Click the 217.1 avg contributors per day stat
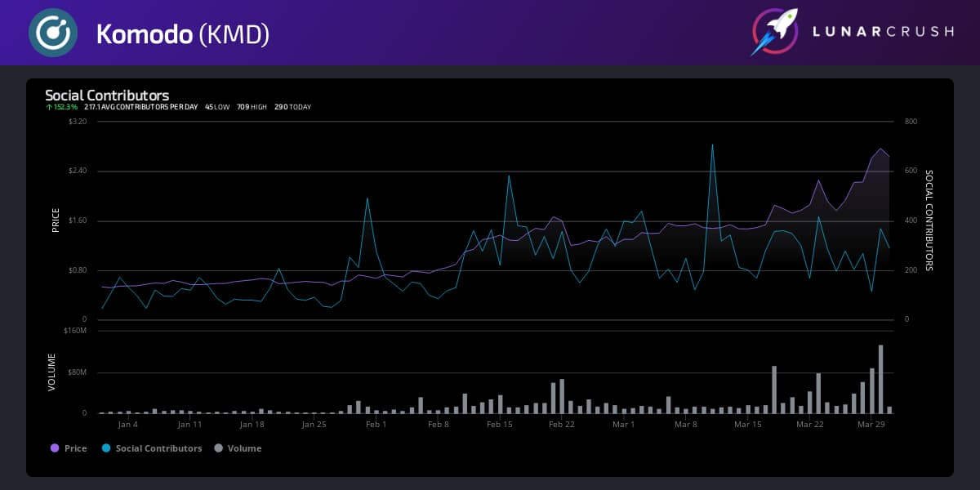Image resolution: width=980 pixels, height=490 pixels. click(x=140, y=107)
